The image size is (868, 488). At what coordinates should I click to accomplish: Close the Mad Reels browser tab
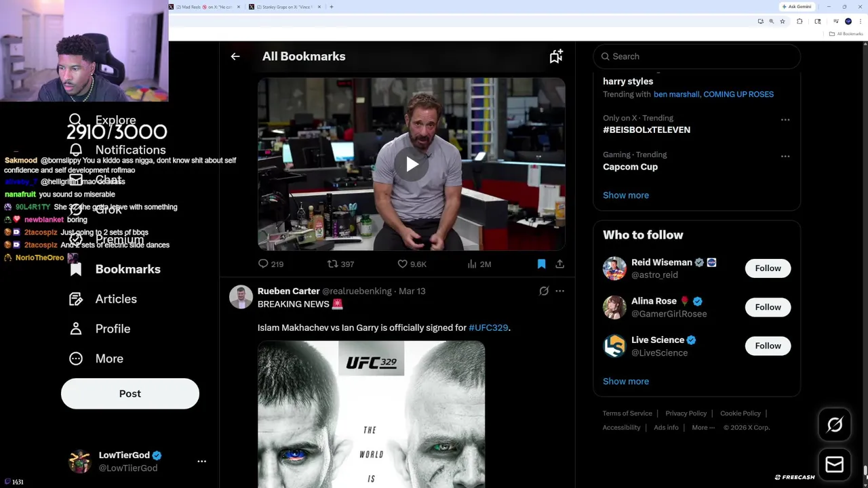pyautogui.click(x=238, y=7)
